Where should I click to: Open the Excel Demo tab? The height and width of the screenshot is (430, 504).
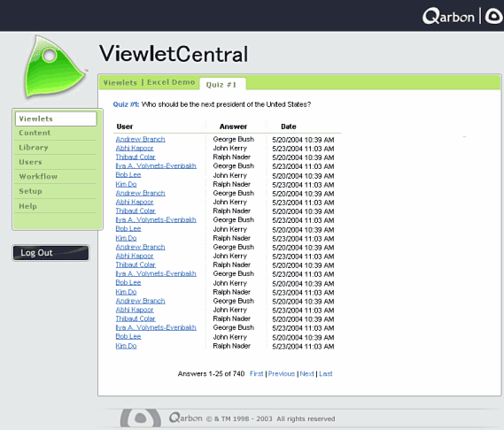(x=171, y=82)
